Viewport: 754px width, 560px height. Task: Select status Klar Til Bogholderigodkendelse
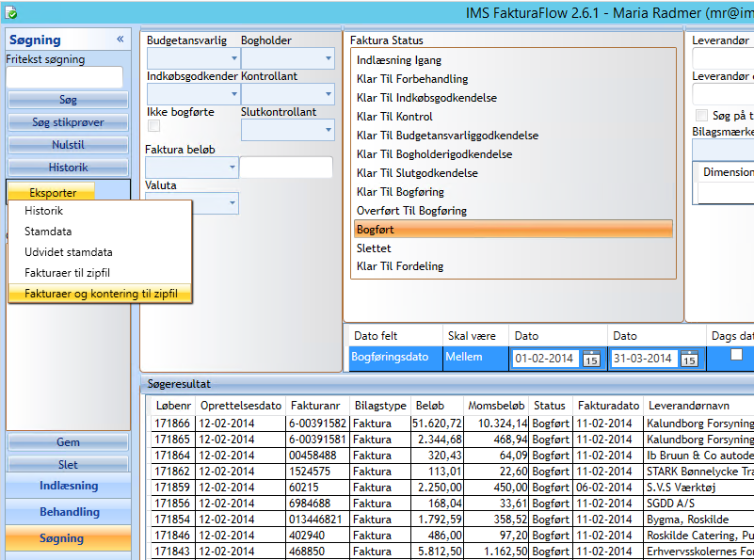tap(513, 153)
